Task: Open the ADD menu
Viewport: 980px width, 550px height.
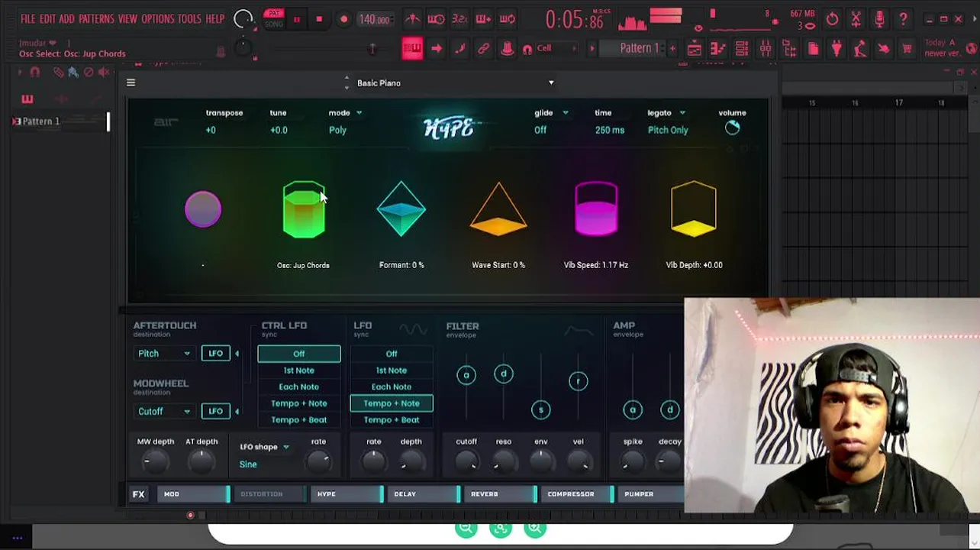Action: tap(67, 19)
